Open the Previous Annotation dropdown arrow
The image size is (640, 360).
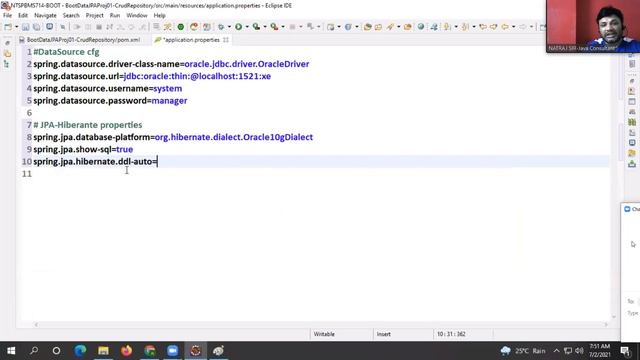coord(474,27)
